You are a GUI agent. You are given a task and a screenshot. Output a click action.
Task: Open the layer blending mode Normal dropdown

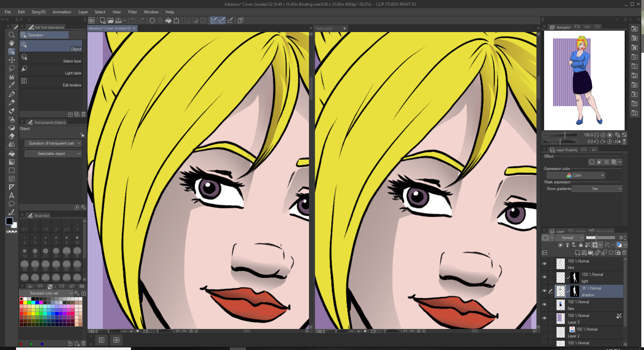570,238
